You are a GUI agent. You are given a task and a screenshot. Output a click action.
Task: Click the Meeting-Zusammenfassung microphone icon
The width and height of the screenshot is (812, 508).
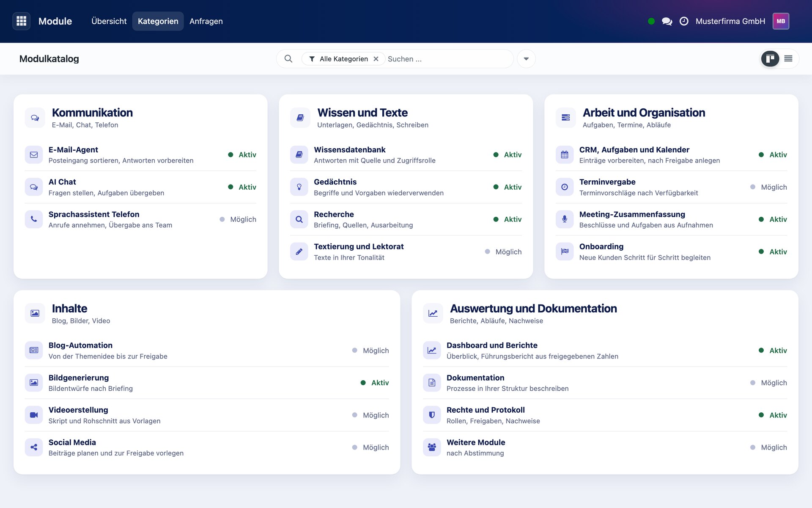click(565, 219)
